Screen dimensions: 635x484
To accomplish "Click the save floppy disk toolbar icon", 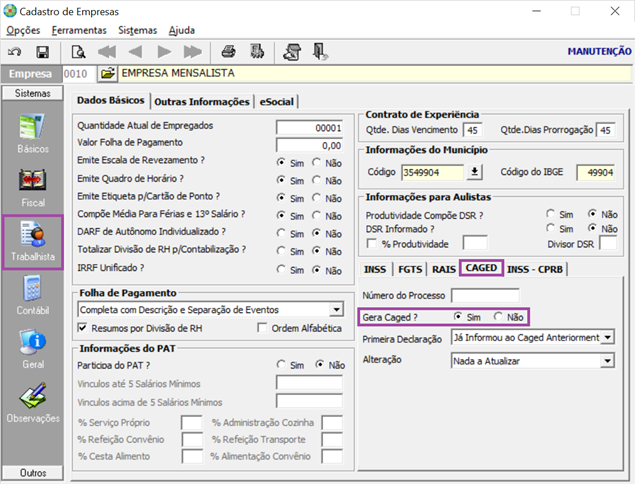I will pyautogui.click(x=42, y=51).
